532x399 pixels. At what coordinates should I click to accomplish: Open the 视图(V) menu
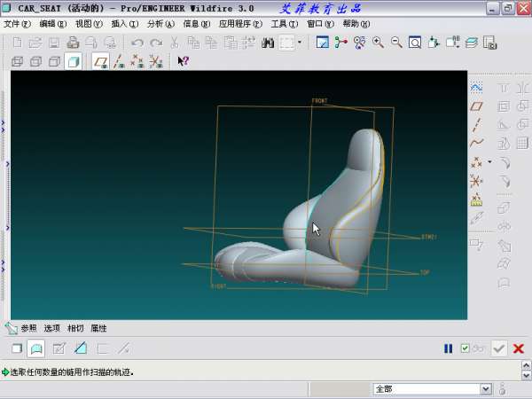89,24
